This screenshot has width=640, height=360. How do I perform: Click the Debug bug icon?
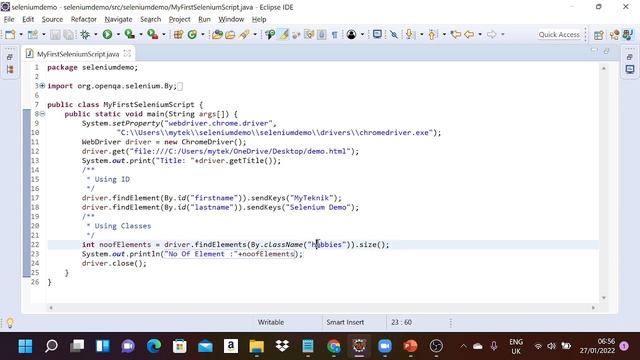pyautogui.click(x=84, y=35)
